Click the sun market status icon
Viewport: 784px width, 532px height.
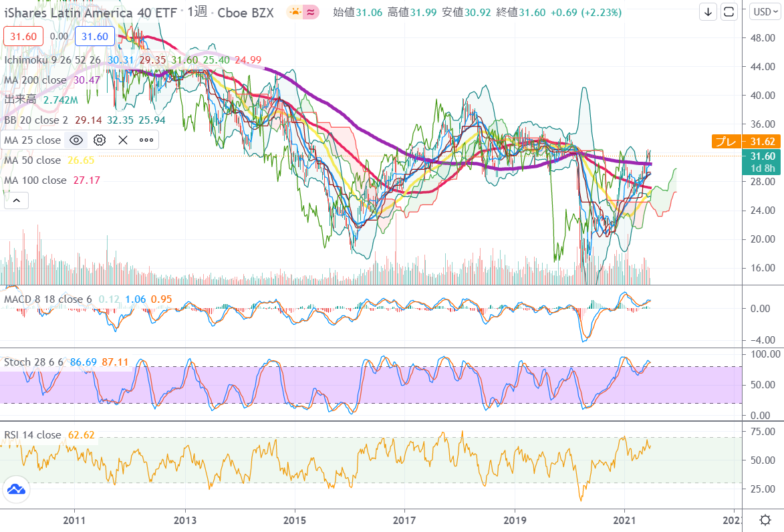295,12
